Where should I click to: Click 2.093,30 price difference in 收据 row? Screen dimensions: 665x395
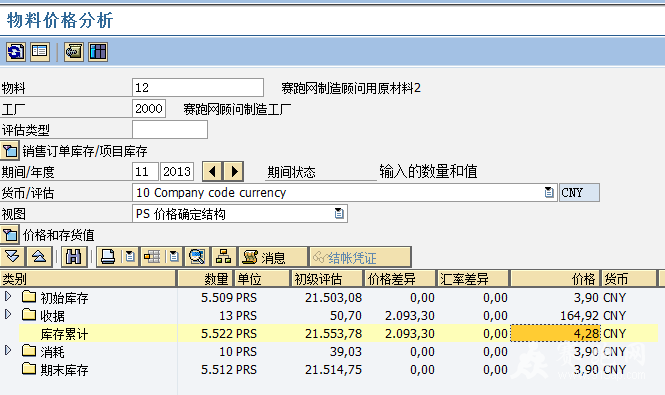410,316
